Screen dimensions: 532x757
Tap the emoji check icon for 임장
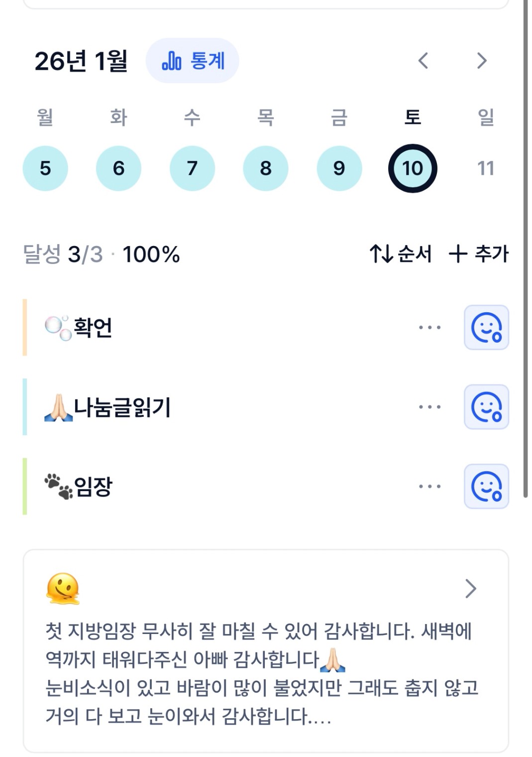[486, 486]
